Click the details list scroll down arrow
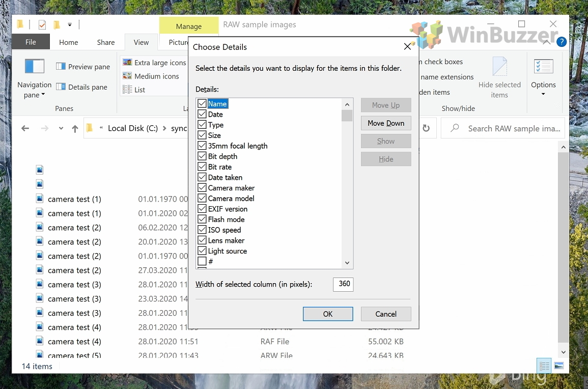Screen dimensions: 588x389 pyautogui.click(x=347, y=263)
